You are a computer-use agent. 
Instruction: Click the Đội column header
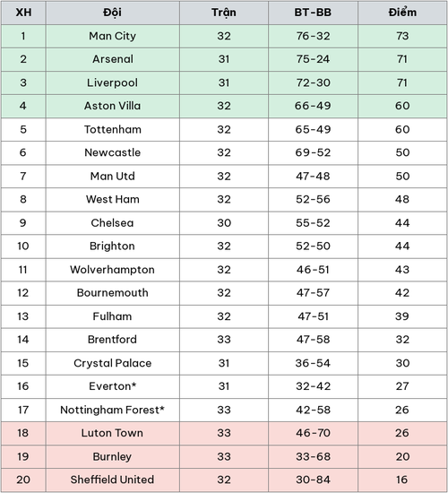112,13
